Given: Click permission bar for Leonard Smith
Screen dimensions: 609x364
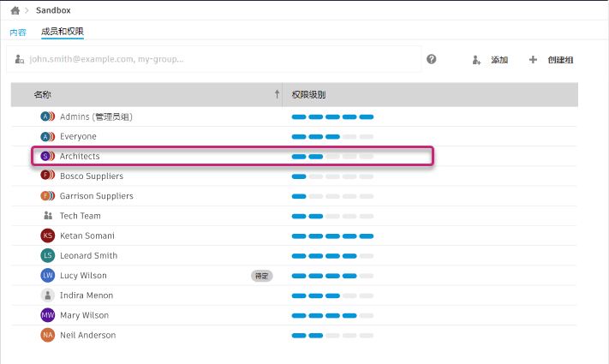Looking at the screenshot, I should point(332,256).
